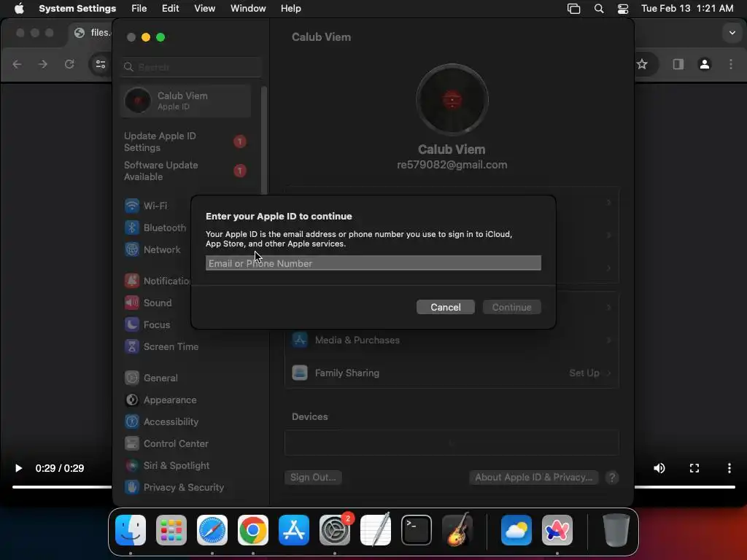The width and height of the screenshot is (747, 560).
Task: Launch Terminal from the Dock
Action: pyautogui.click(x=417, y=530)
